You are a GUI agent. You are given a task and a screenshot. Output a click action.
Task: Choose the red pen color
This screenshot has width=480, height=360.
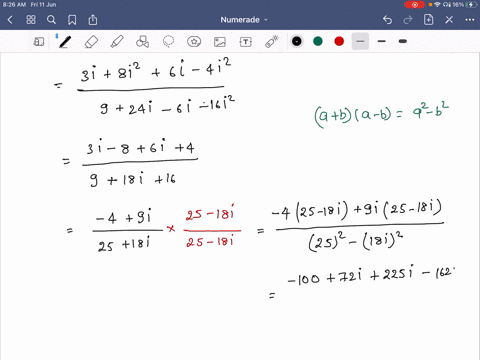tap(339, 41)
